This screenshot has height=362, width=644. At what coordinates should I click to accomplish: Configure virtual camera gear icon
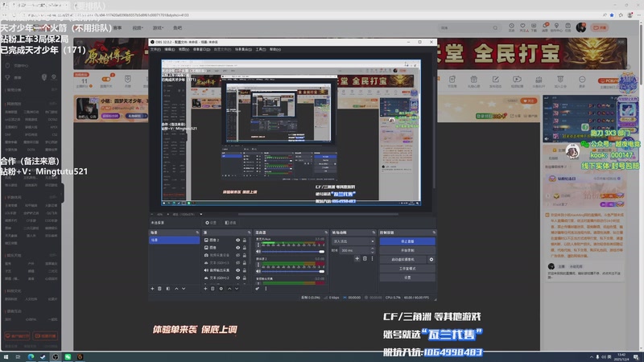pos(431,259)
